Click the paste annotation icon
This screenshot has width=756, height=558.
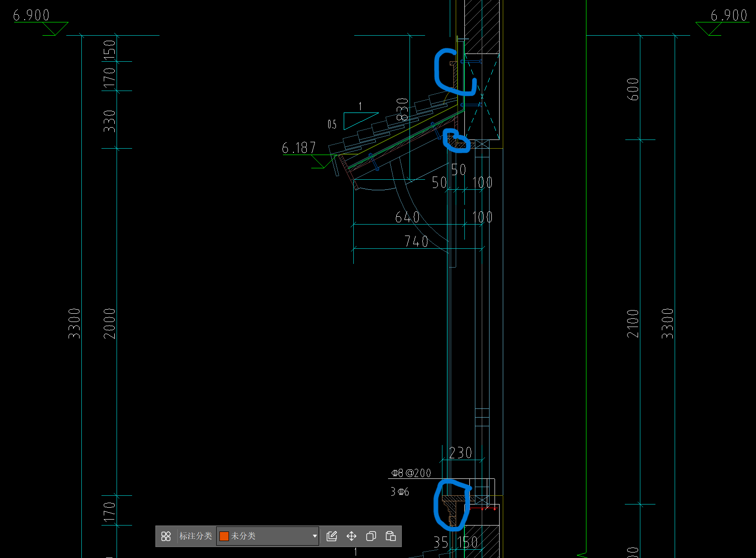click(x=391, y=536)
